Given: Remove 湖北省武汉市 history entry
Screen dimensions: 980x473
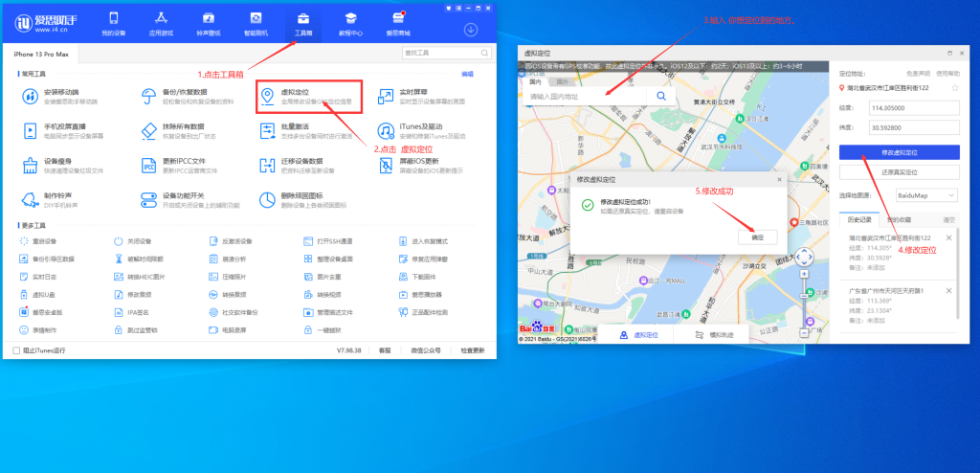Looking at the screenshot, I should pos(948,237).
